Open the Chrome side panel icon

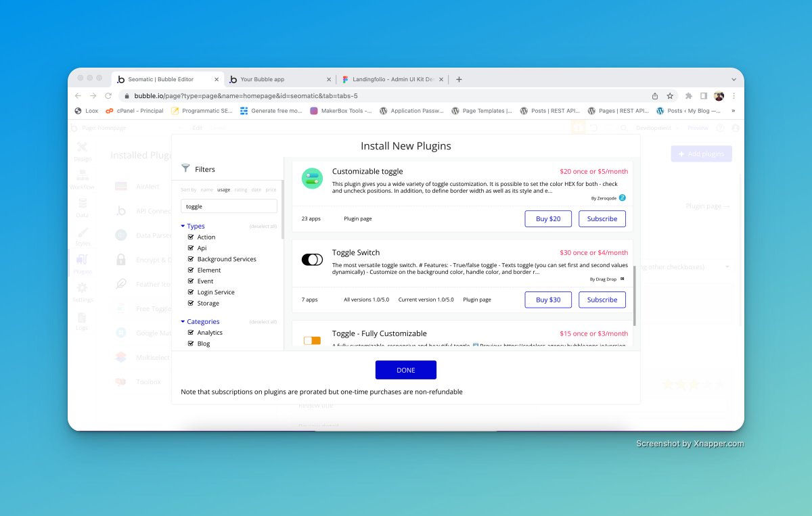coord(704,96)
